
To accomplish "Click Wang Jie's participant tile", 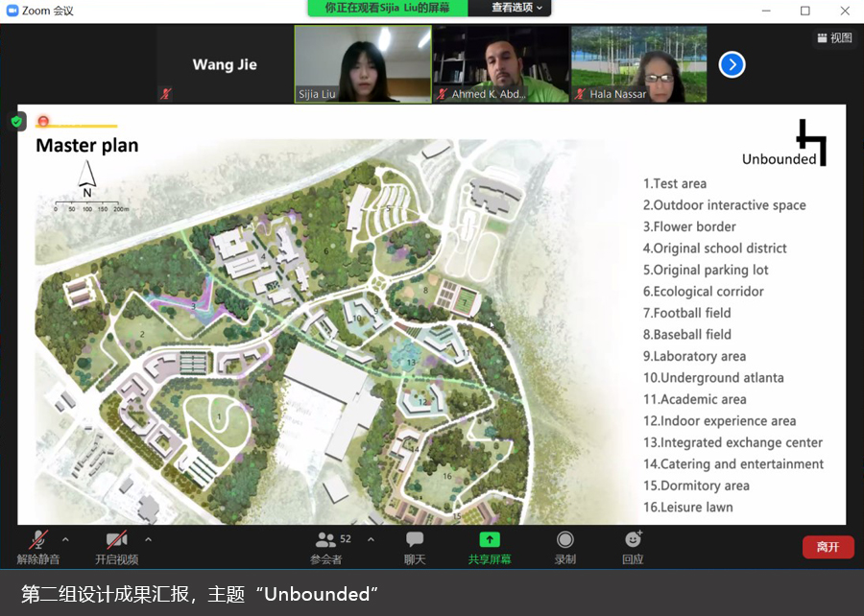I will pos(225,64).
